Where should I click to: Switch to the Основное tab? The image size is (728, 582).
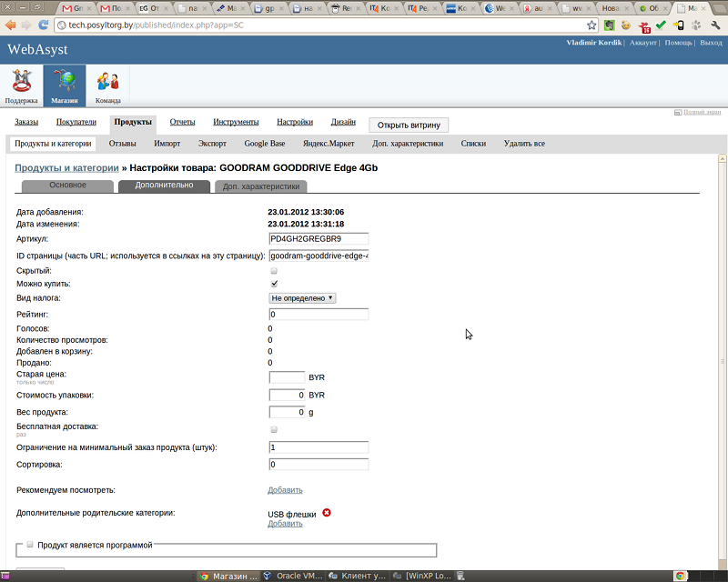coord(67,186)
